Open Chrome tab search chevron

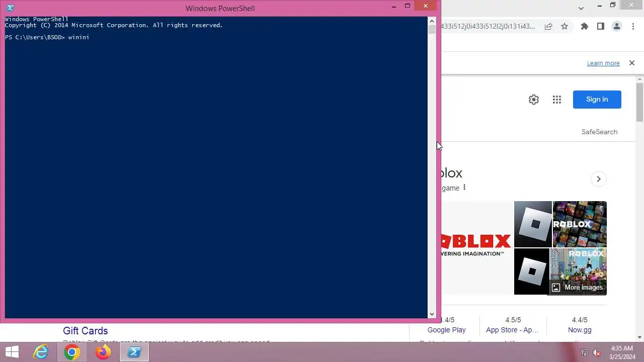(x=581, y=8)
